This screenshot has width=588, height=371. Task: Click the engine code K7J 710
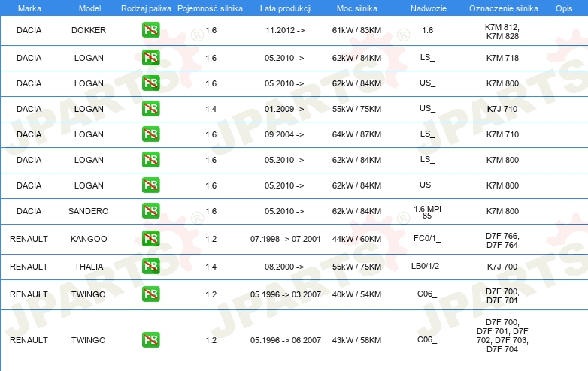[502, 109]
